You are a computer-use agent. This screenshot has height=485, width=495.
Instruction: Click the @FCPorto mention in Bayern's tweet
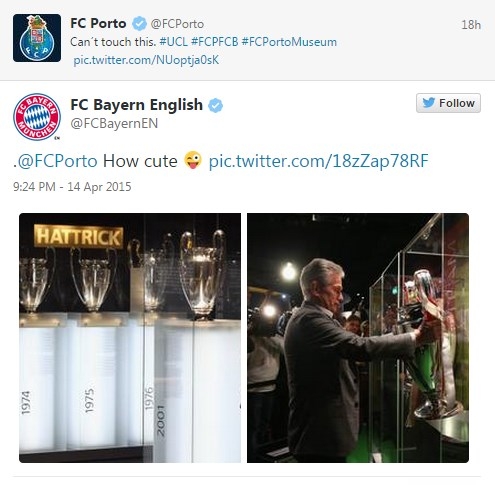pyautogui.click(x=57, y=161)
